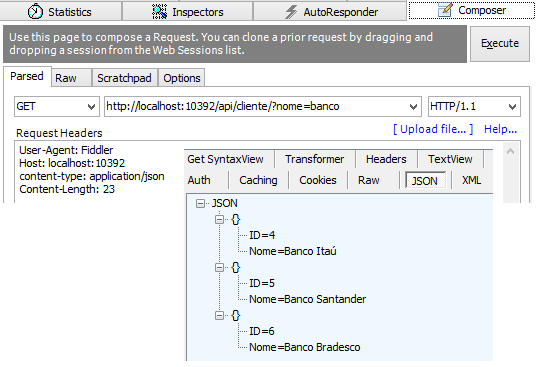Collapse the object containing ID=4

pyautogui.click(x=219, y=219)
